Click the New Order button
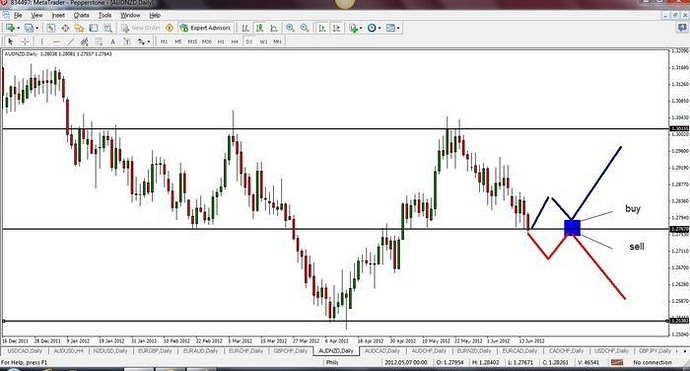The width and height of the screenshot is (690, 371). point(140,28)
